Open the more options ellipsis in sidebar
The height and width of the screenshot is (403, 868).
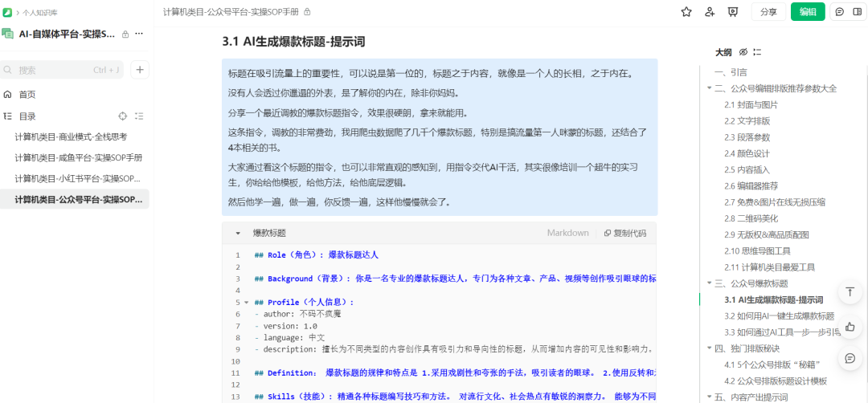(139, 34)
